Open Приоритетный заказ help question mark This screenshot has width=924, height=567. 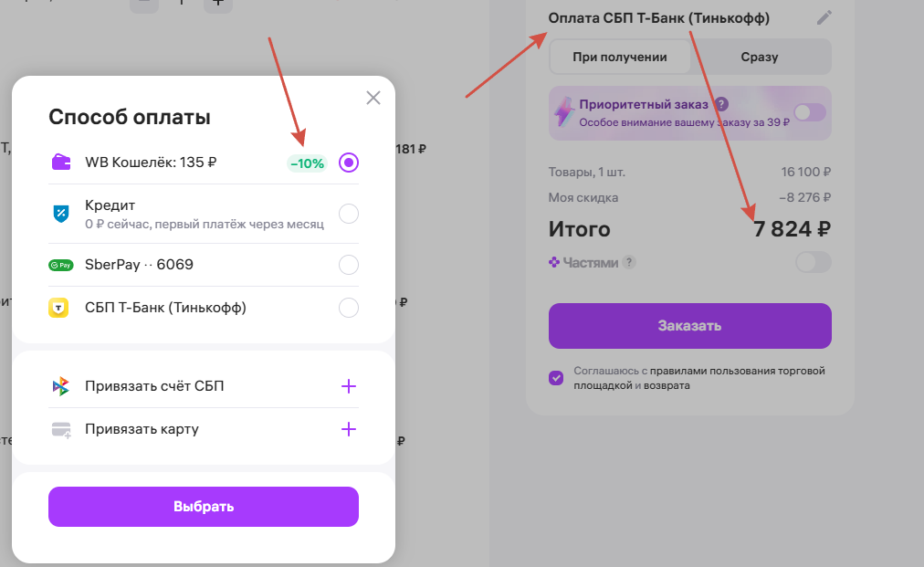pyautogui.click(x=721, y=104)
